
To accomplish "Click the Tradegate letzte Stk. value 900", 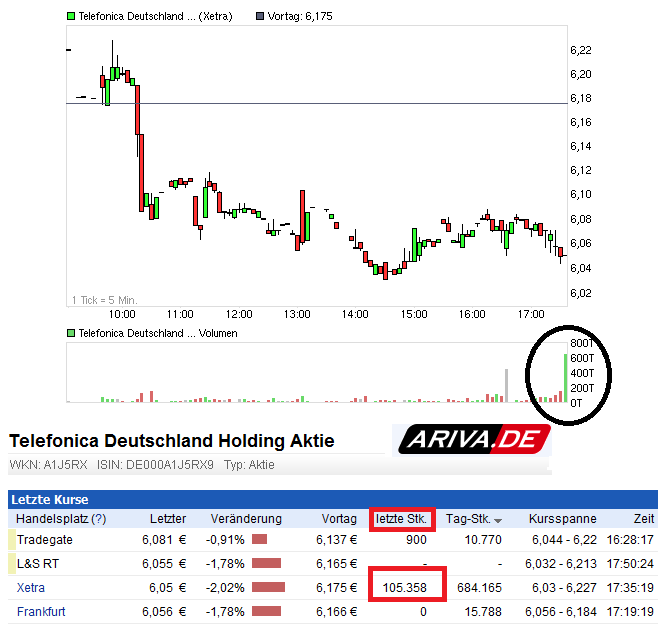I will tap(416, 540).
